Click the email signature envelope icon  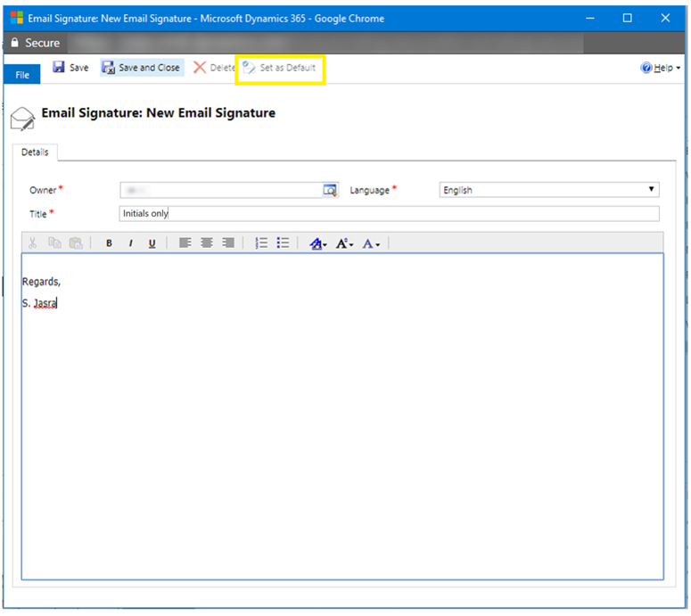point(22,119)
